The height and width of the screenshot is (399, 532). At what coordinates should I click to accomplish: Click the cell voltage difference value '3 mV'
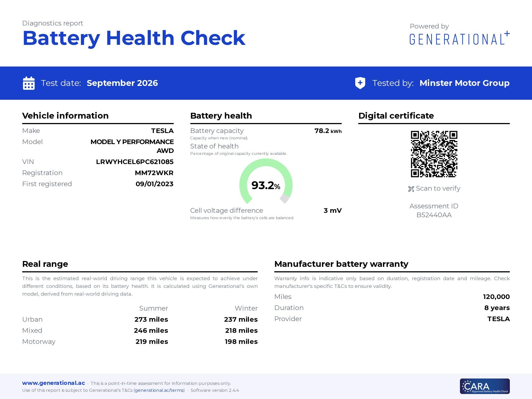coord(333,211)
